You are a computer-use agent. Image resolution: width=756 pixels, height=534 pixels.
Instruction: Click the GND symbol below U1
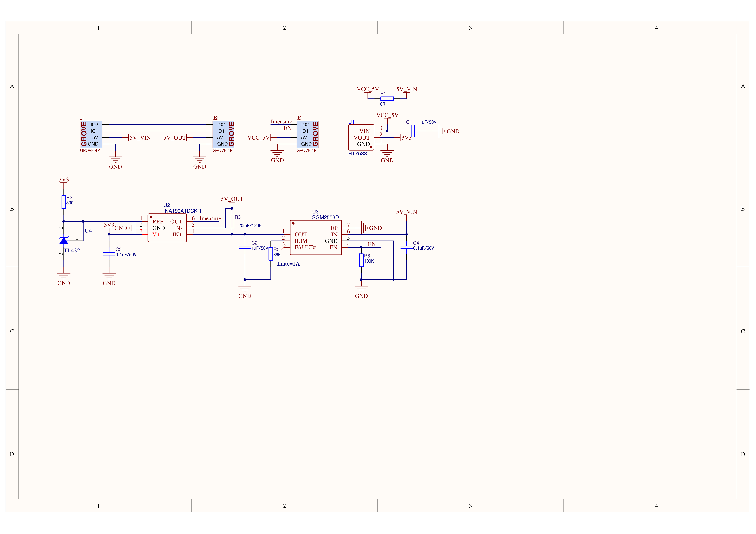pyautogui.click(x=387, y=154)
